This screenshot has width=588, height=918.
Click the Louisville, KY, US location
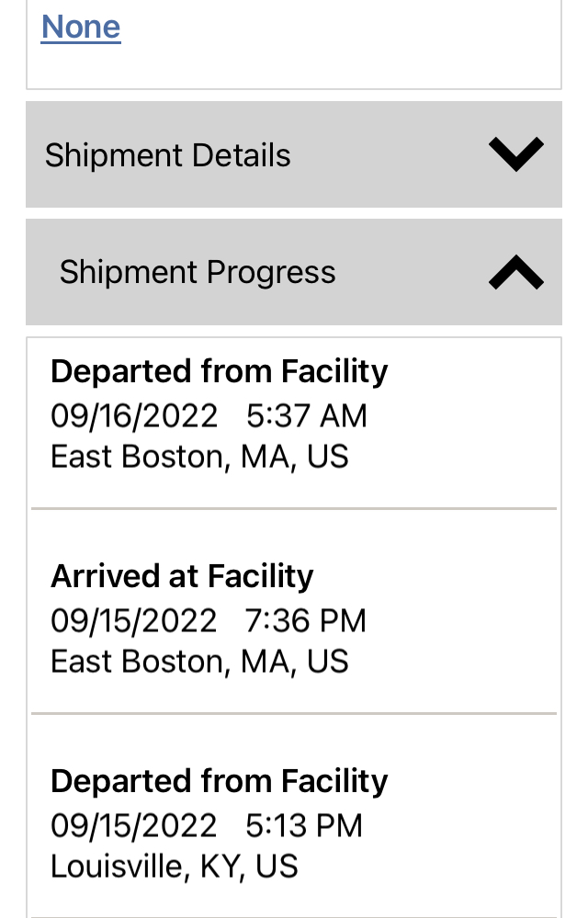coord(175,867)
